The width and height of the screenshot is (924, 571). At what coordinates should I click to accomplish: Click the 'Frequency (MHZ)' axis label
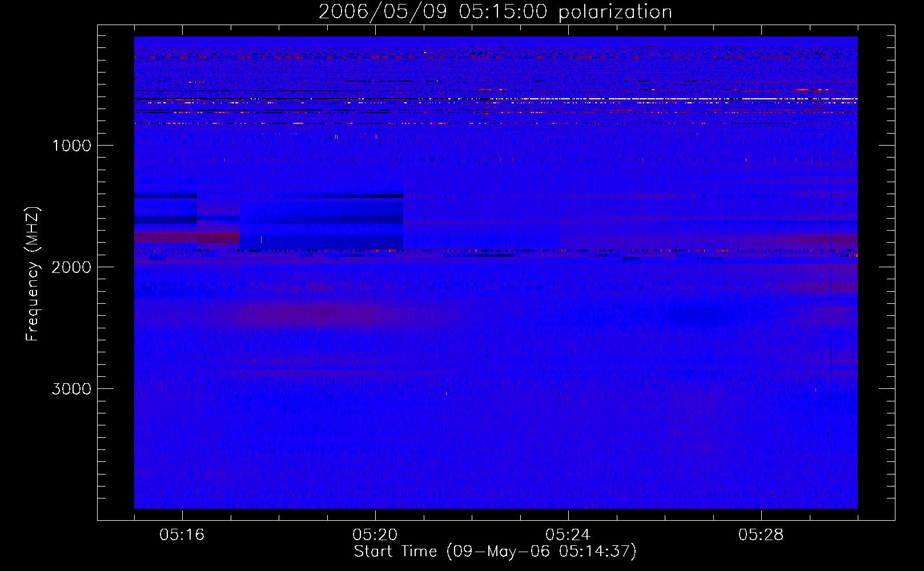pos(33,274)
